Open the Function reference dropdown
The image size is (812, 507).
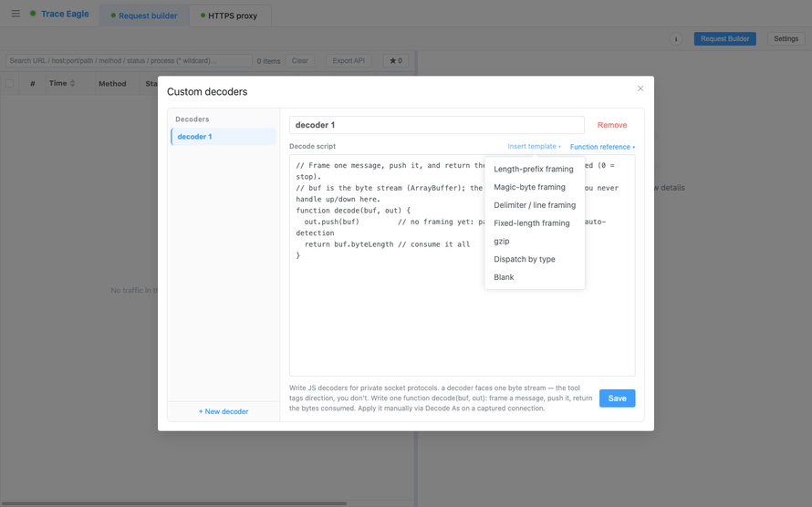[602, 147]
